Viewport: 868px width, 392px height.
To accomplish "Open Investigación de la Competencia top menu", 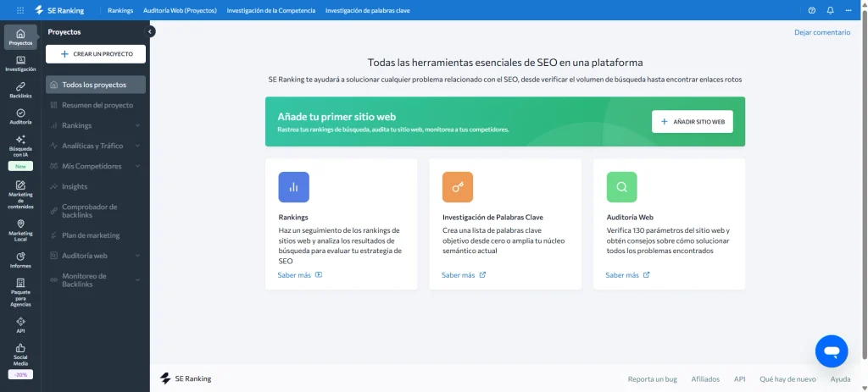I will tap(271, 10).
